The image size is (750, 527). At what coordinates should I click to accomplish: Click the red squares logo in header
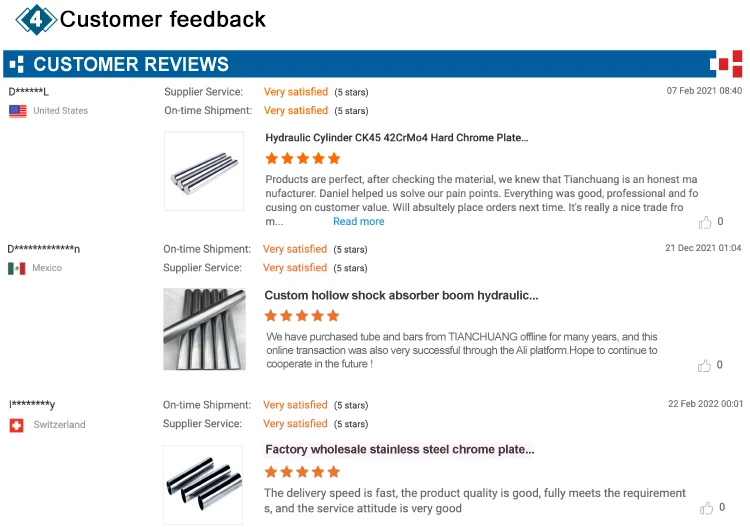(725, 64)
